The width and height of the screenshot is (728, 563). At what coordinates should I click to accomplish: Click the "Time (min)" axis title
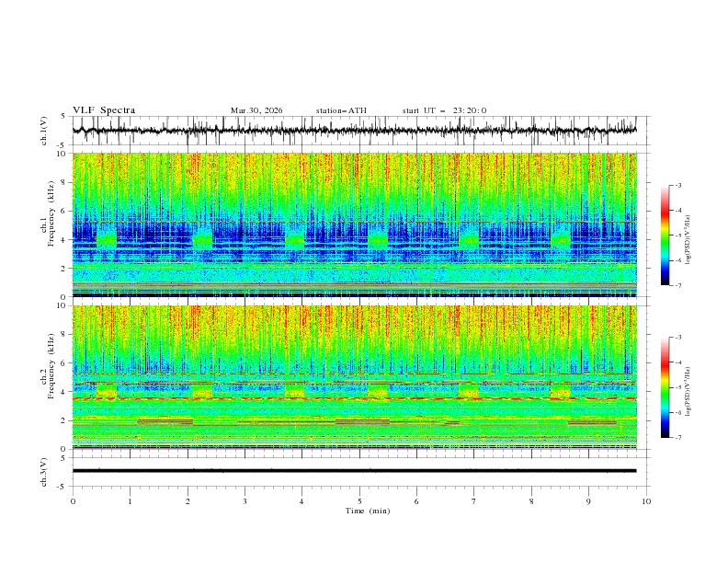(x=368, y=511)
